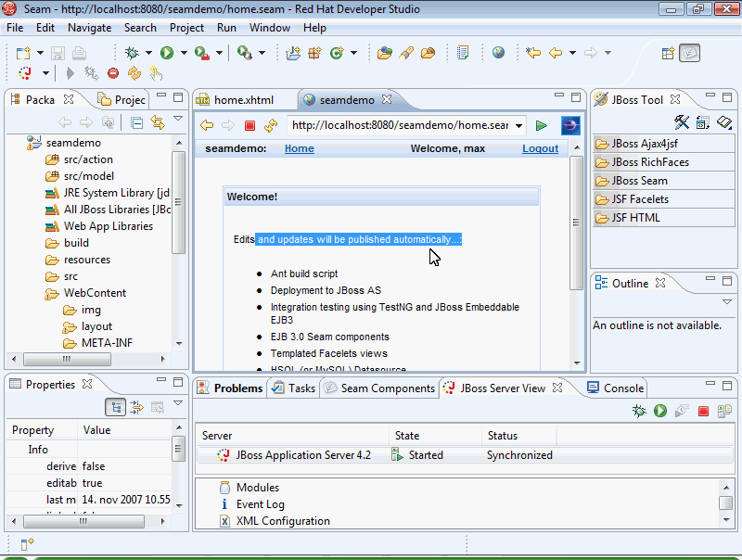The height and width of the screenshot is (560, 742).
Task: Click the Open Perspective icon at top right
Action: point(668,53)
